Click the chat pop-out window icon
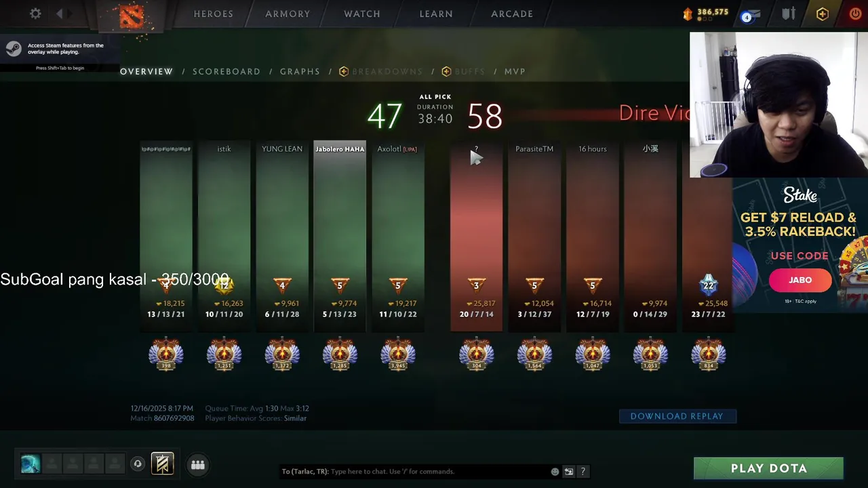The image size is (868, 488). pyautogui.click(x=569, y=472)
